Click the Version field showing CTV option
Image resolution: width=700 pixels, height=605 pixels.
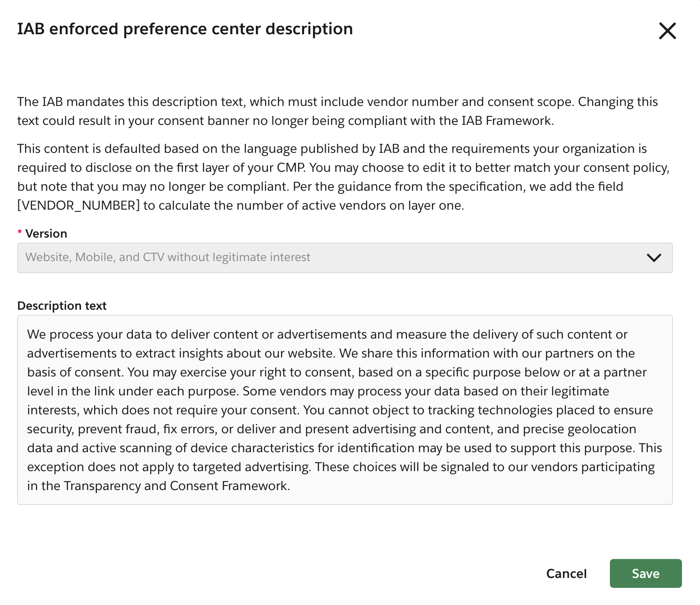click(345, 258)
